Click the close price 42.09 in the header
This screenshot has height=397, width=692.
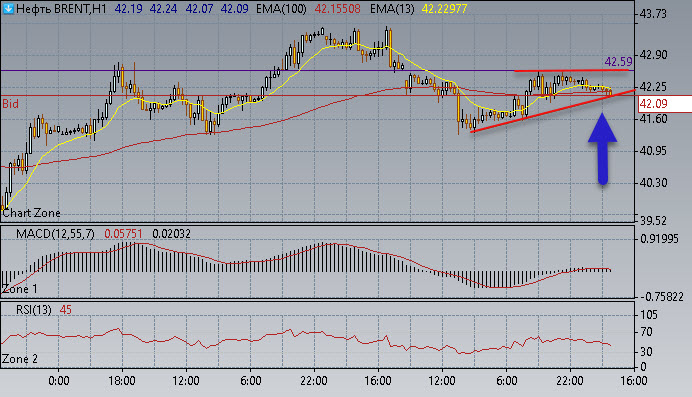234,9
